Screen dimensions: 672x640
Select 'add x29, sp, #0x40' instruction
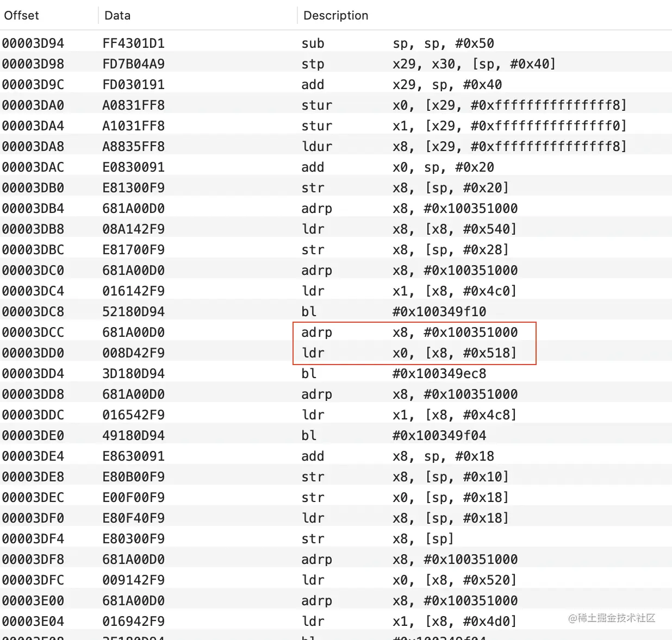point(401,85)
